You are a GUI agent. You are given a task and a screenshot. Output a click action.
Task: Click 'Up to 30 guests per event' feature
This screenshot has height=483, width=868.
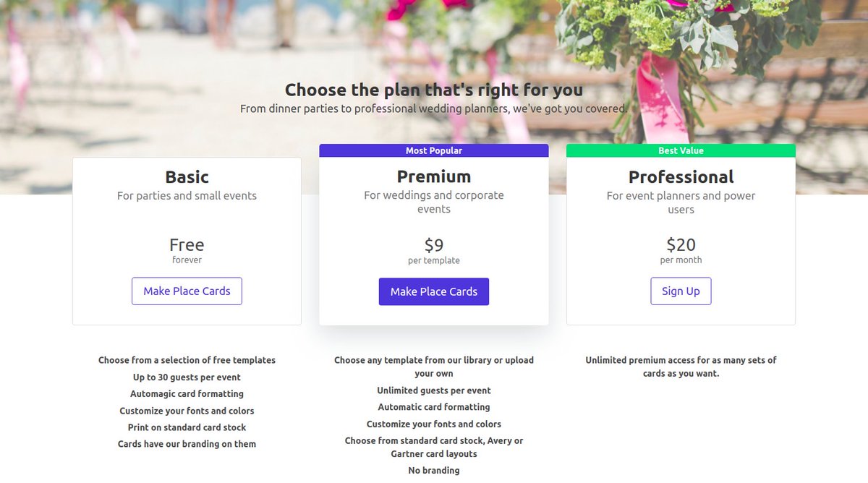187,377
